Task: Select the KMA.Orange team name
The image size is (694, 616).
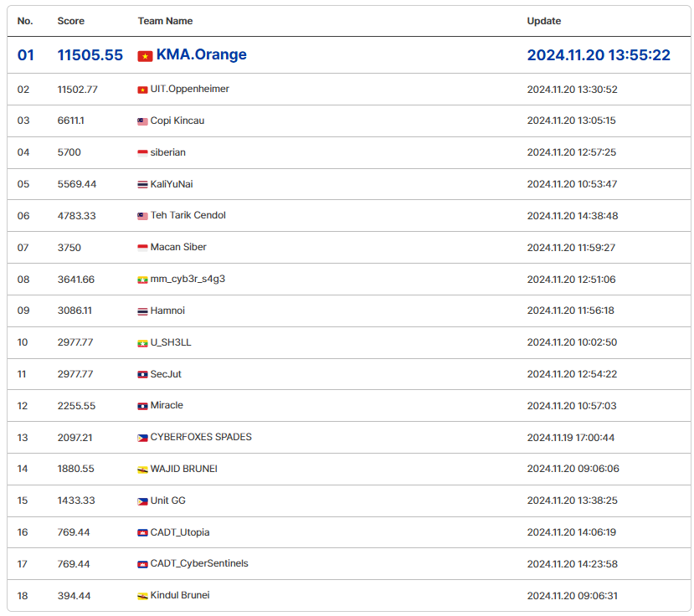Action: pyautogui.click(x=202, y=54)
